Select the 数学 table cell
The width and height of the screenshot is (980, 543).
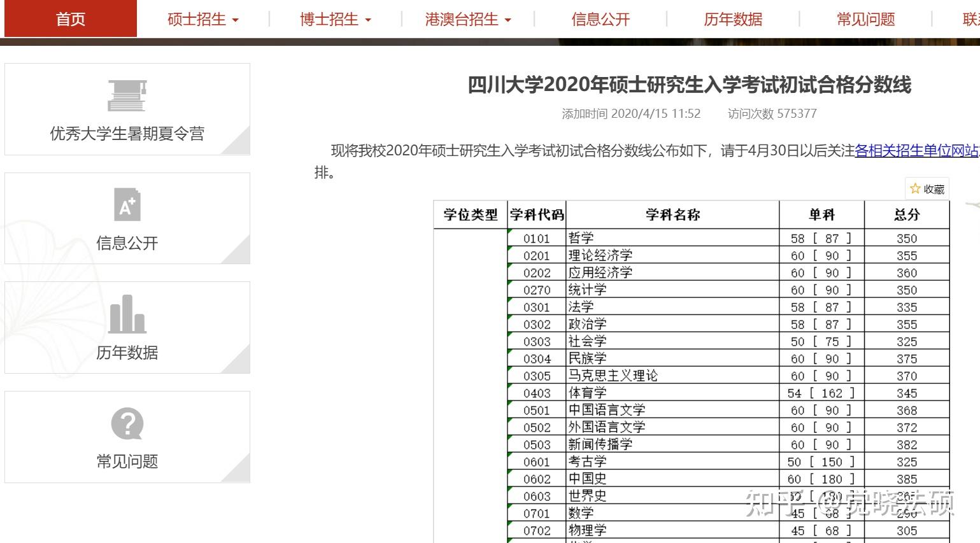[672, 513]
